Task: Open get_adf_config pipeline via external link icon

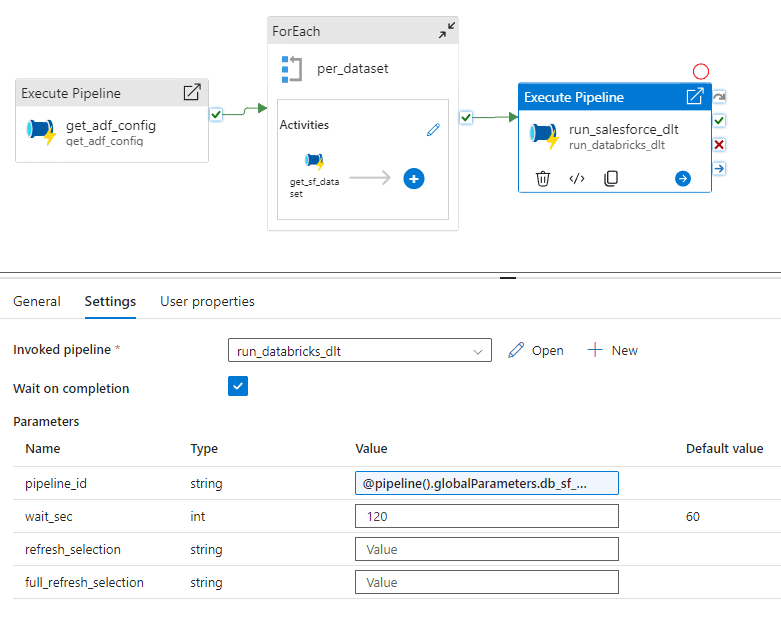Action: coord(192,93)
